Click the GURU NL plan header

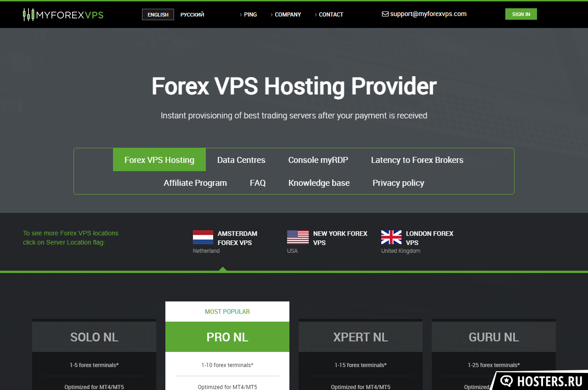click(494, 337)
